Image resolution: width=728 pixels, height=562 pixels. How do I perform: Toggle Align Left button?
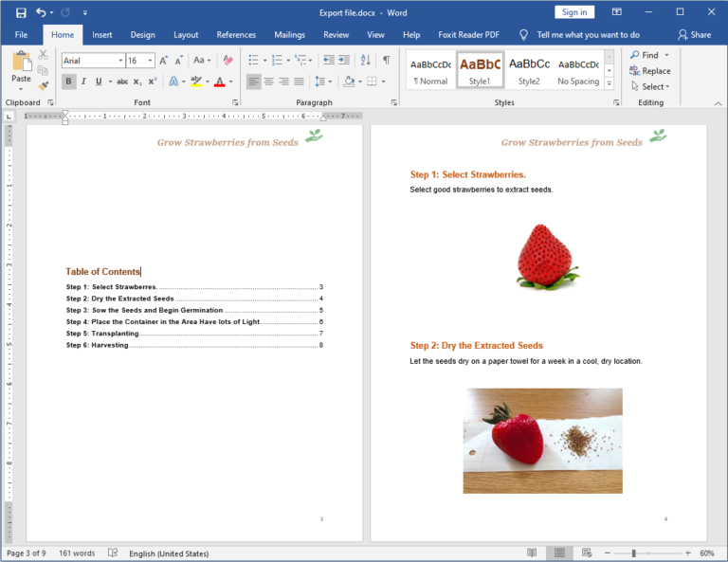253,82
